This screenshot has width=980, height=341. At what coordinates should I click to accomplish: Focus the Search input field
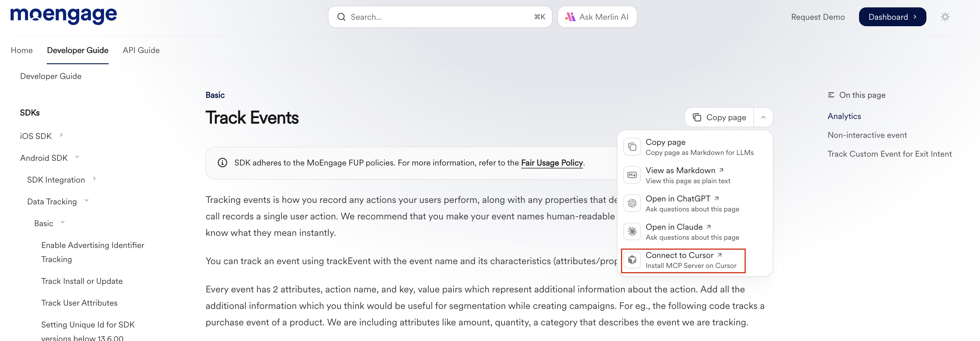tap(438, 17)
